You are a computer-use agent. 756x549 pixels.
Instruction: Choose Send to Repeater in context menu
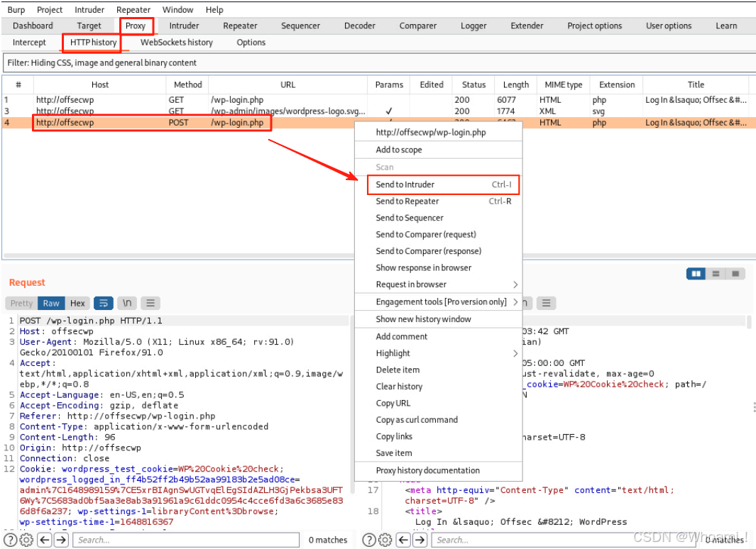point(438,201)
